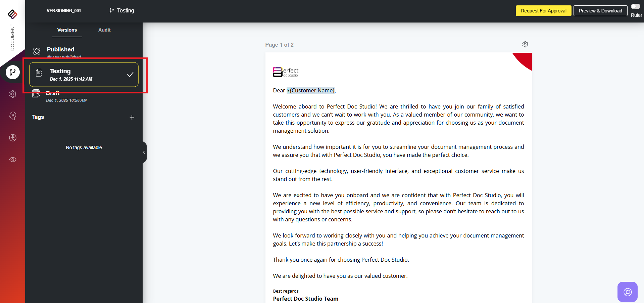644x303 pixels.
Task: Add a new tag with plus icon
Action: [x=132, y=117]
